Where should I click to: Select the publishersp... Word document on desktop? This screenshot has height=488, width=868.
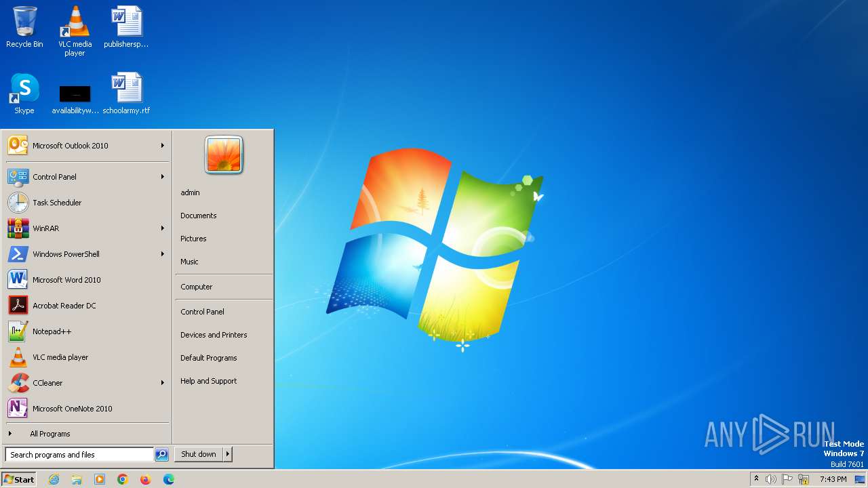[126, 27]
